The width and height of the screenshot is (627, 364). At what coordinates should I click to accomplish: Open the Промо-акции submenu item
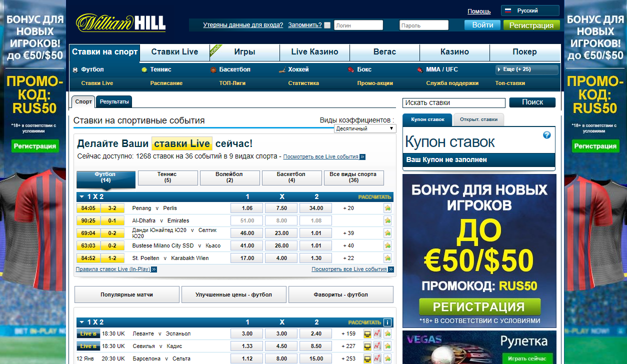375,83
